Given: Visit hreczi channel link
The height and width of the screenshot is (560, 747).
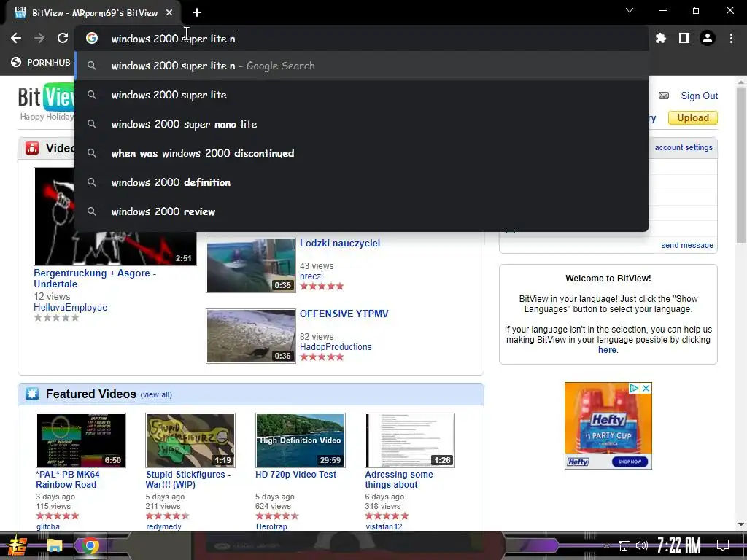Looking at the screenshot, I should point(311,276).
